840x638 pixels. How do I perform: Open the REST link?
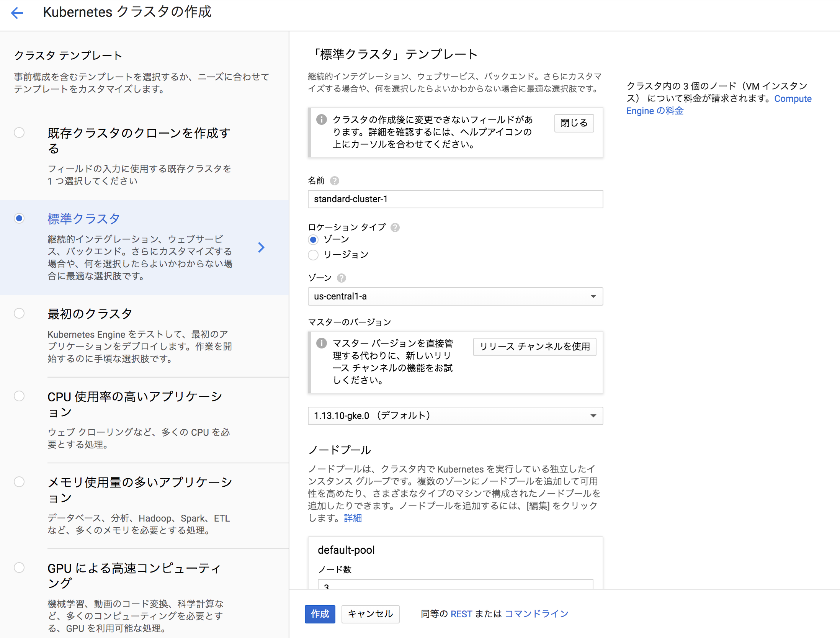click(x=461, y=614)
